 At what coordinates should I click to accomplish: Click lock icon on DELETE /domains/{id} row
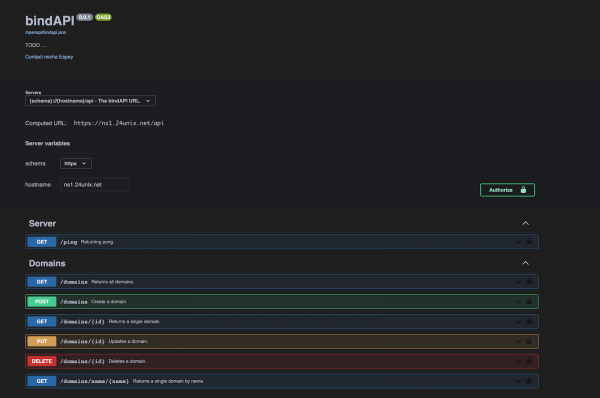point(529,361)
